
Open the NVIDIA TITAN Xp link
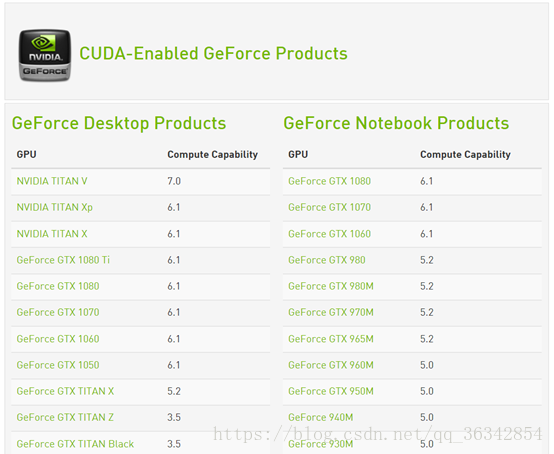(x=55, y=207)
